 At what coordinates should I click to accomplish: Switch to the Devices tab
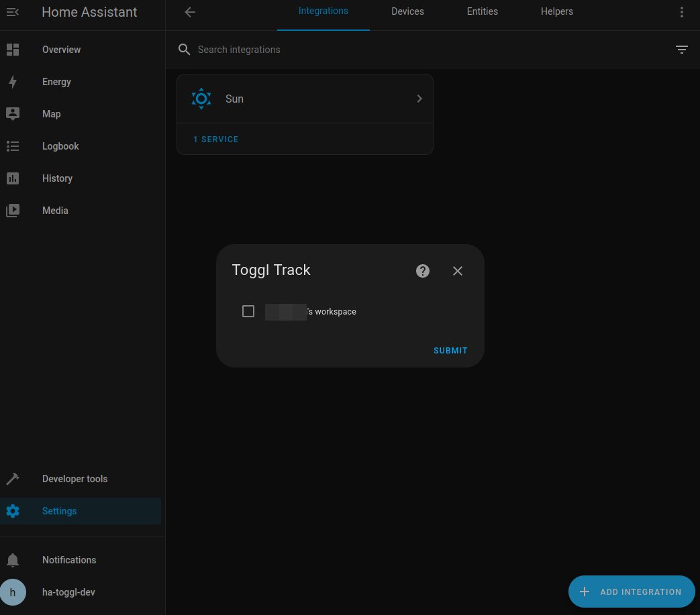[x=407, y=11]
